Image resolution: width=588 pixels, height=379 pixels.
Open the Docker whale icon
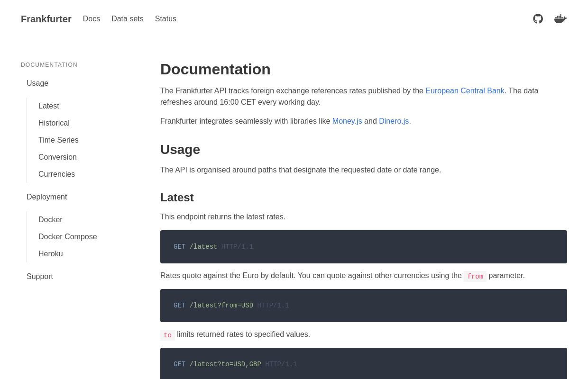point(560,19)
